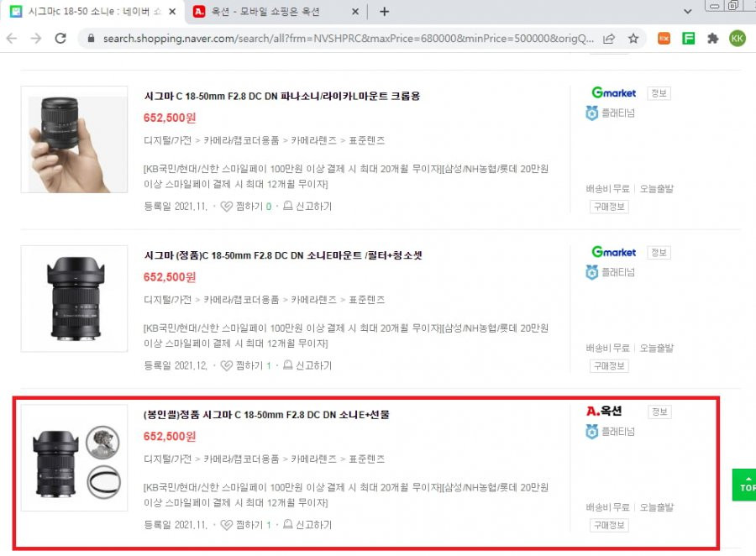This screenshot has width=756, height=556.
Task: Click 신고하기 on the 파나소닉/라이카L마운트 item
Action: click(x=307, y=207)
